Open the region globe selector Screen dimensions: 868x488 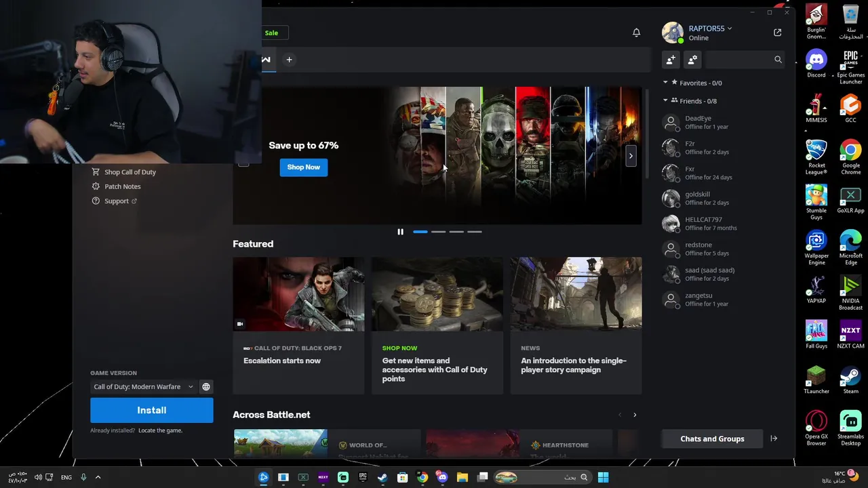tap(206, 387)
